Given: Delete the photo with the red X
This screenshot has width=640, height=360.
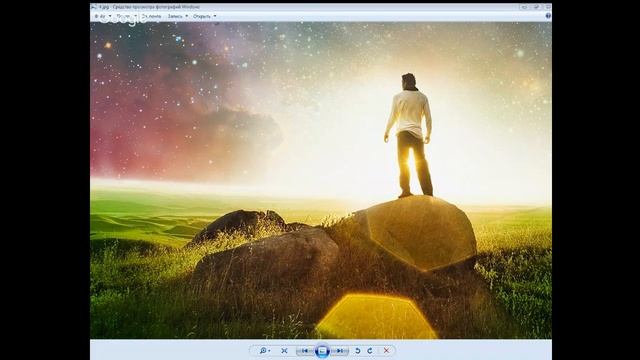Looking at the screenshot, I should pyautogui.click(x=386, y=351).
